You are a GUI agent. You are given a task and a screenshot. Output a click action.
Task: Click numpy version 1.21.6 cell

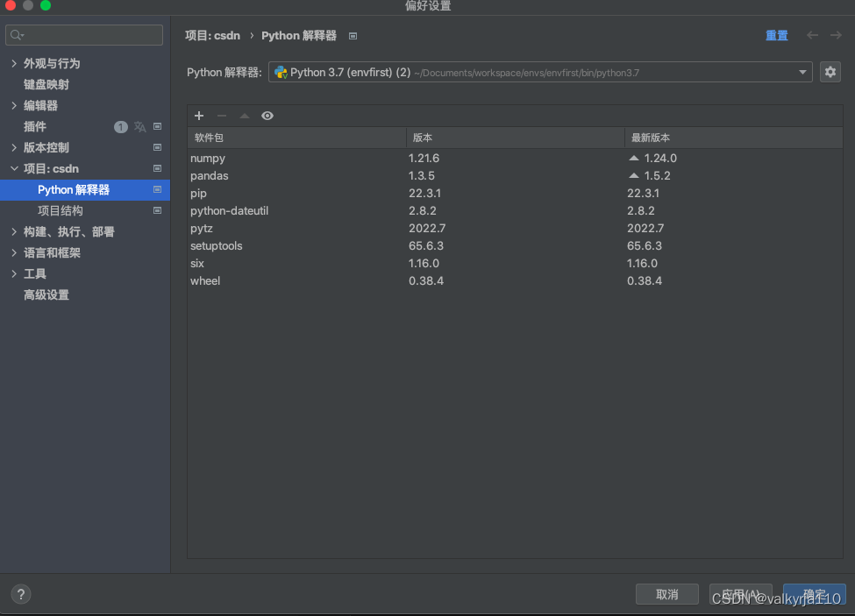pyautogui.click(x=424, y=158)
